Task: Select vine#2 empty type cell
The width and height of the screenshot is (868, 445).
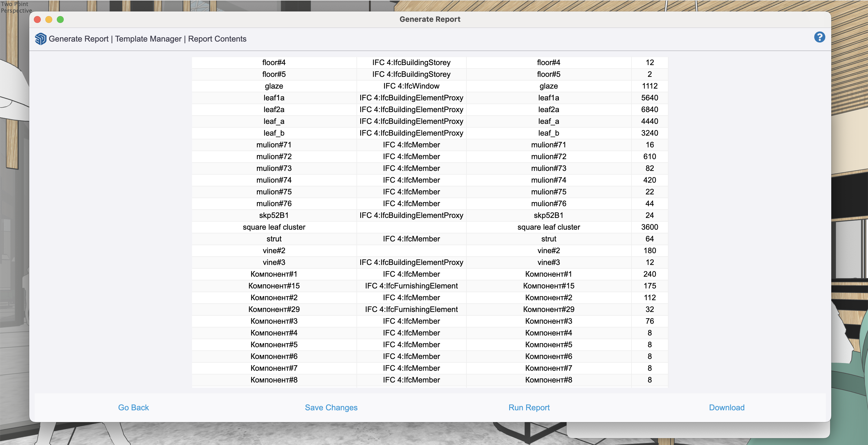Action: 411,251
